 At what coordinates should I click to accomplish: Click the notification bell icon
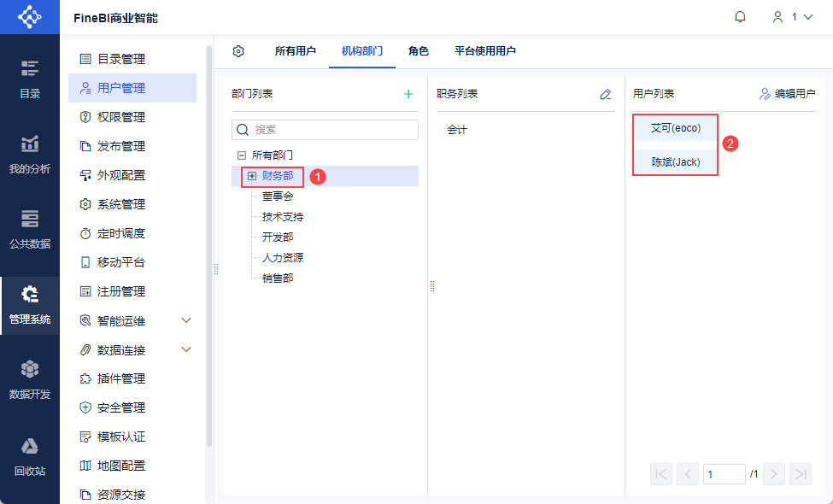[x=740, y=17]
